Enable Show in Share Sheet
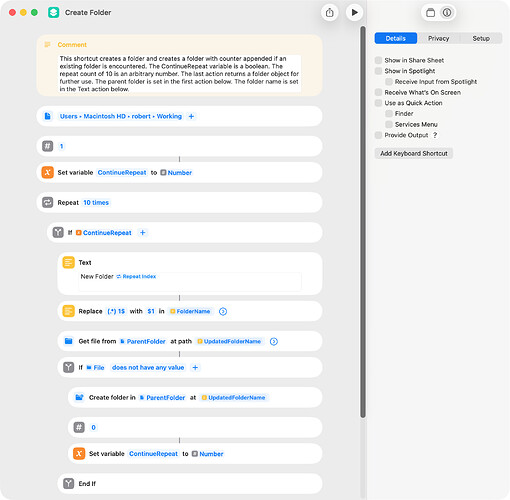The width and height of the screenshot is (510, 500). pyautogui.click(x=378, y=60)
